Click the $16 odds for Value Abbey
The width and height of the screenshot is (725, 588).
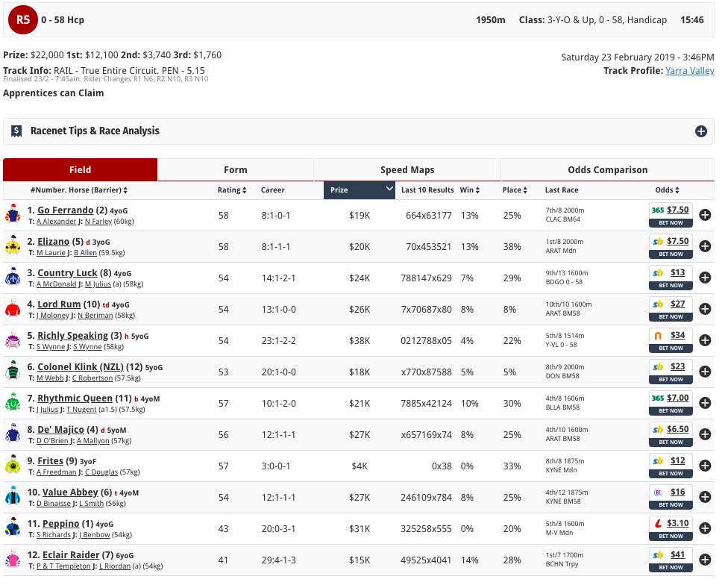[x=678, y=492]
